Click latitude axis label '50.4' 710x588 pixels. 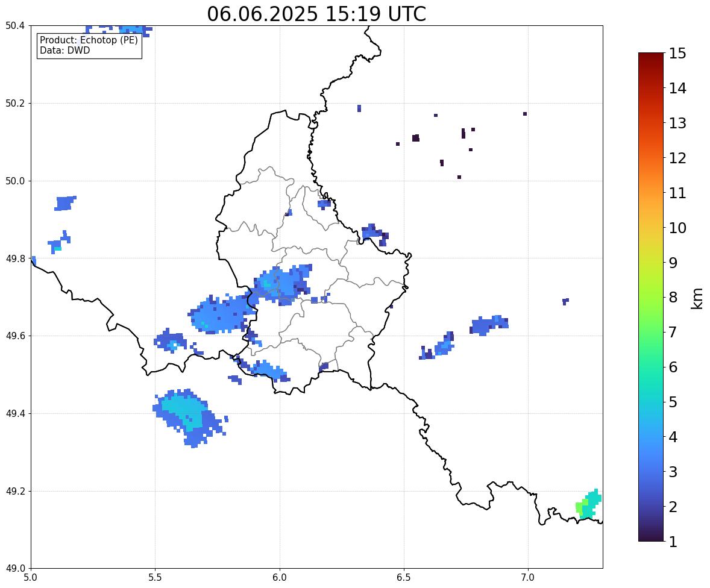click(x=15, y=26)
